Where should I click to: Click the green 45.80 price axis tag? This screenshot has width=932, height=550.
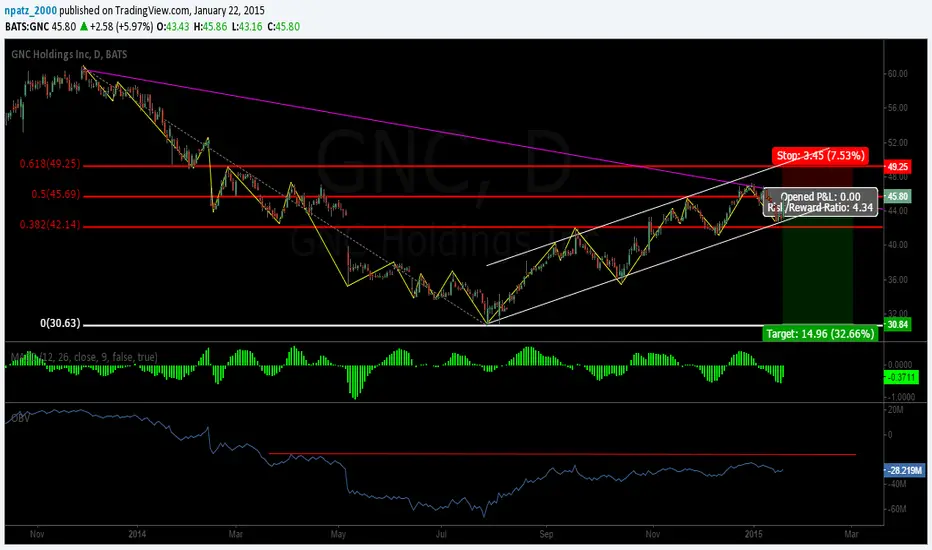pos(898,196)
